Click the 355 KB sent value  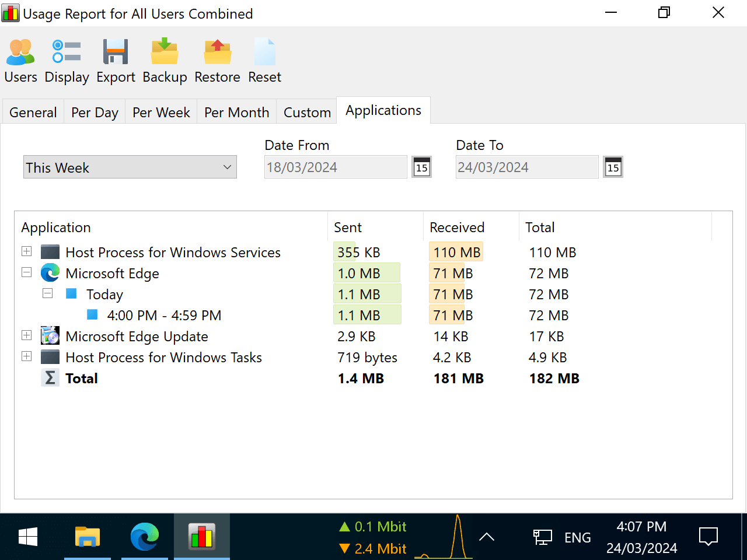(x=358, y=253)
